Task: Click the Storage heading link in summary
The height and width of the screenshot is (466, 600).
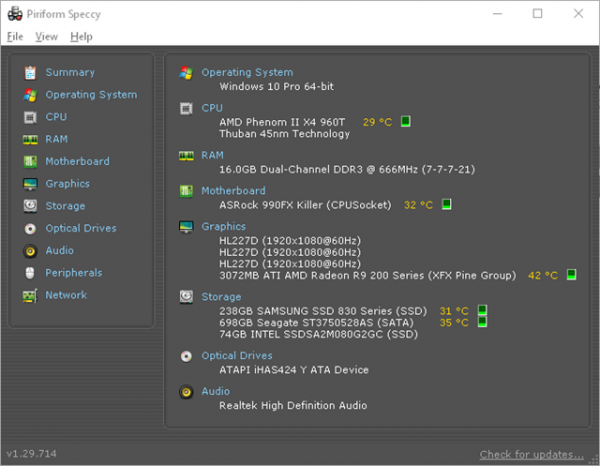Action: tap(221, 297)
